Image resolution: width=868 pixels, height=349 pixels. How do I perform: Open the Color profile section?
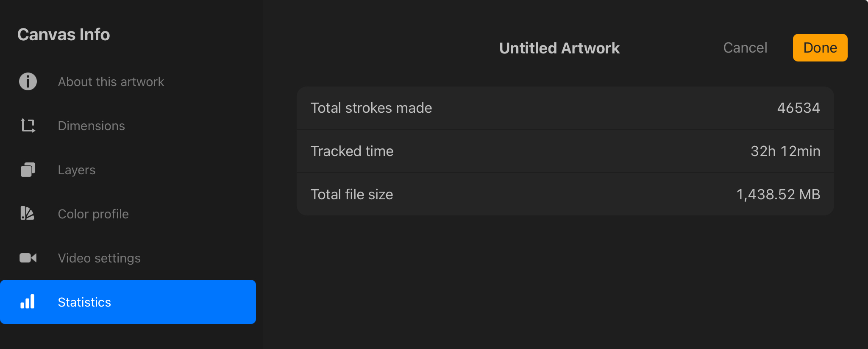coord(128,214)
